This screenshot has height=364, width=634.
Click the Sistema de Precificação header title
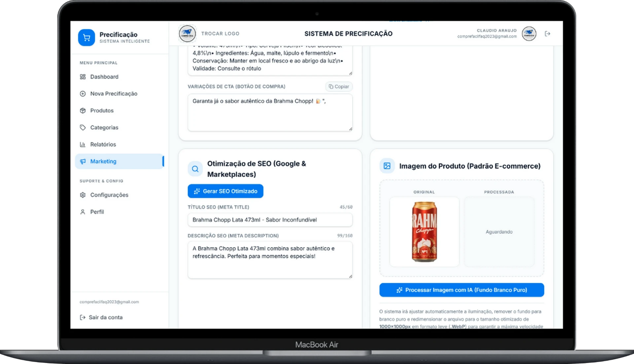tap(348, 34)
